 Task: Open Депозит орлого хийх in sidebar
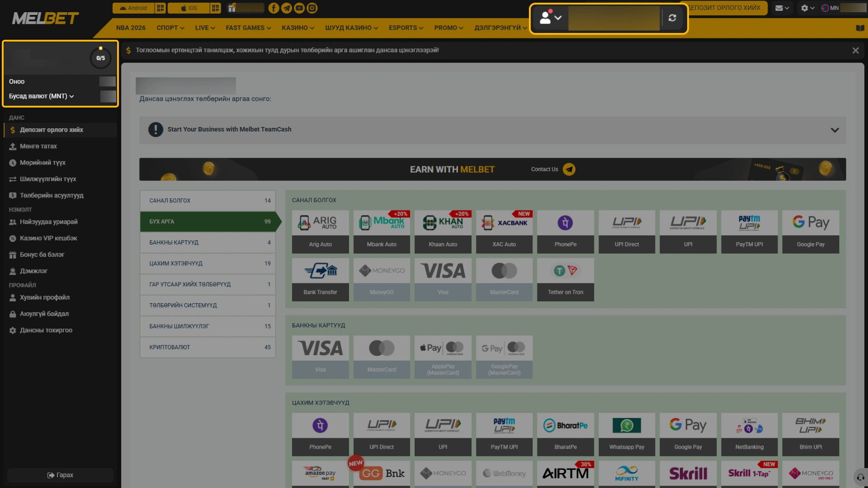pyautogui.click(x=61, y=130)
